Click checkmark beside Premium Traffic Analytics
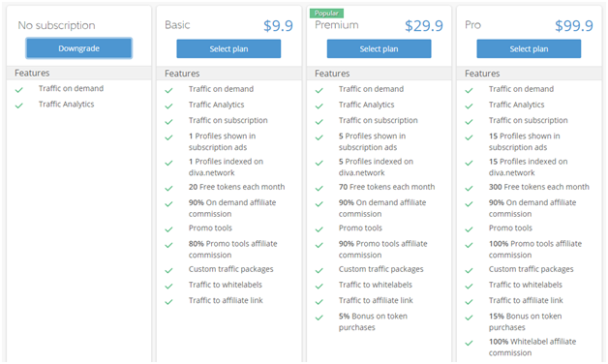Image resolution: width=608 pixels, height=364 pixels. pos(319,106)
